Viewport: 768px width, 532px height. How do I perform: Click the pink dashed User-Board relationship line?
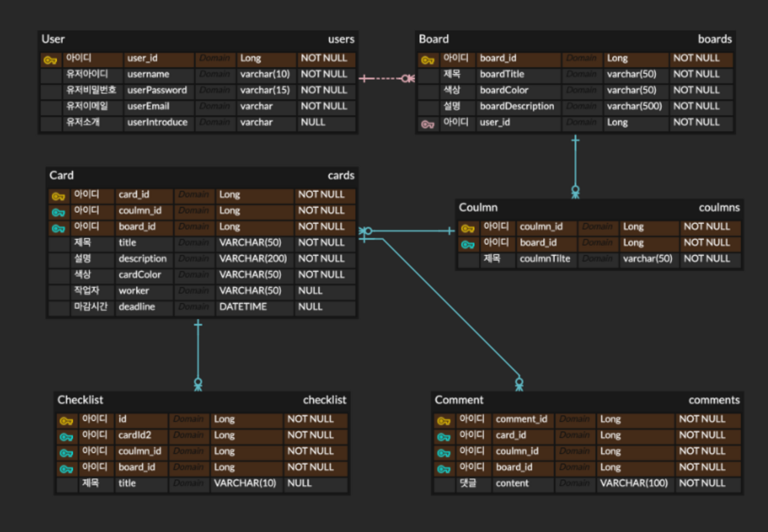click(387, 79)
